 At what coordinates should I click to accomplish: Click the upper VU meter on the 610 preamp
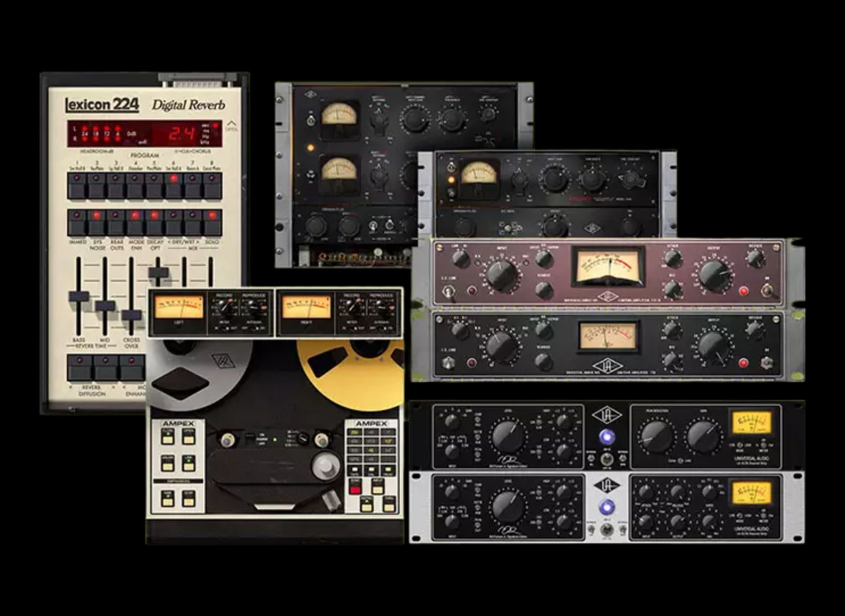click(x=338, y=114)
